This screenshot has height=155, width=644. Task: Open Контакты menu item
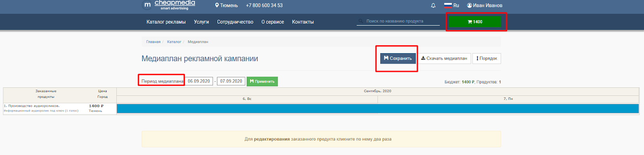click(303, 22)
